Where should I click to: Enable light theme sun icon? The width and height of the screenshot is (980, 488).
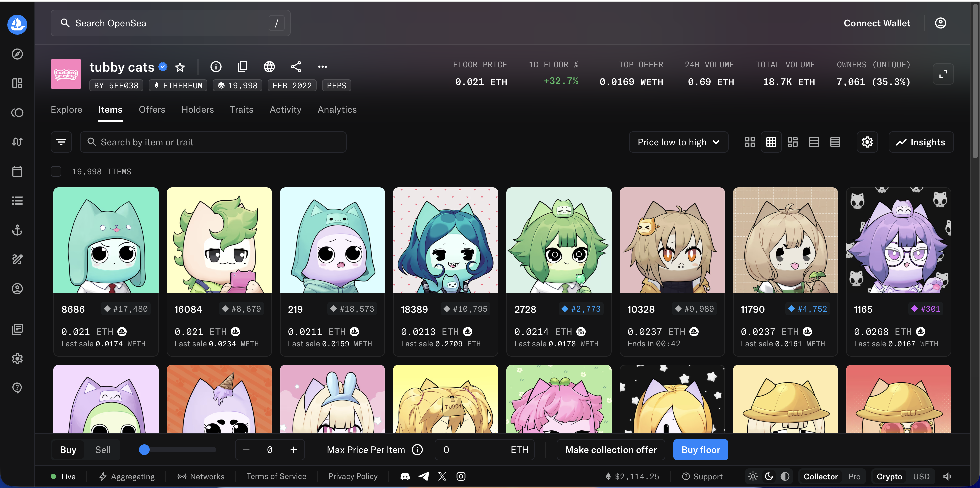753,476
